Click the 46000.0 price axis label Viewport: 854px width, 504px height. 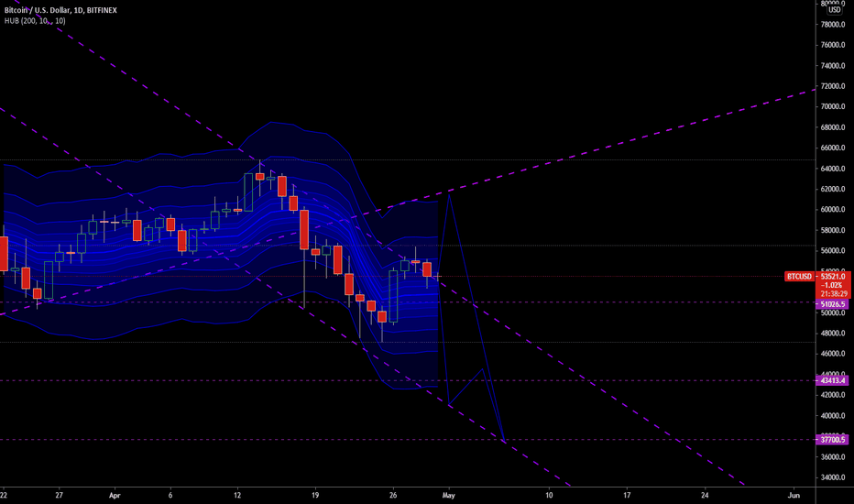pos(833,354)
